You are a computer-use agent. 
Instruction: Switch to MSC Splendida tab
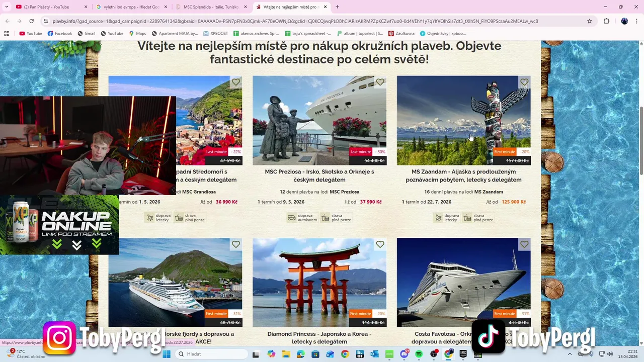pyautogui.click(x=210, y=7)
